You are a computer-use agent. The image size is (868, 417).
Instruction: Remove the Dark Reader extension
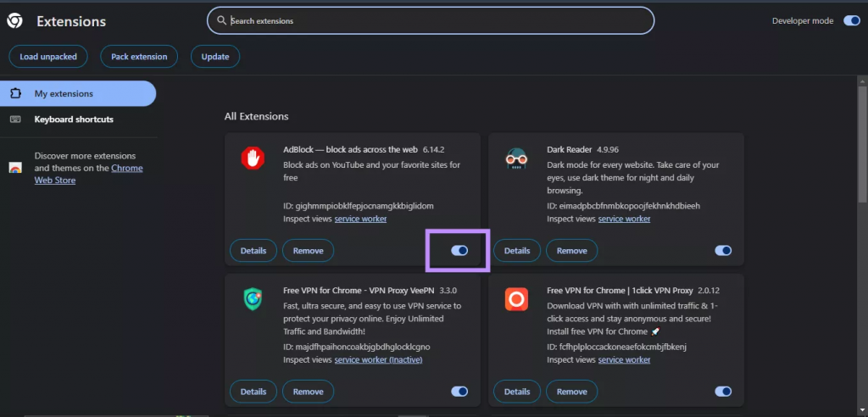[572, 250]
